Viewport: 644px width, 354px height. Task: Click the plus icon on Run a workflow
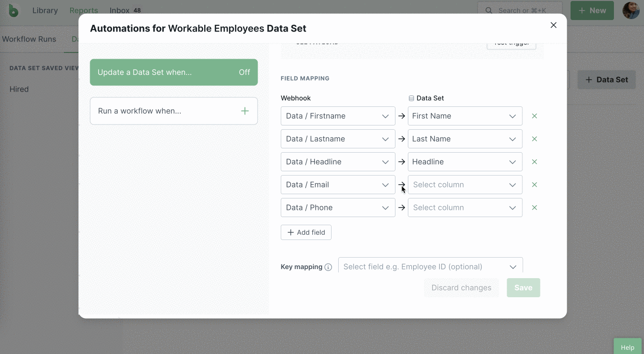coord(245,111)
